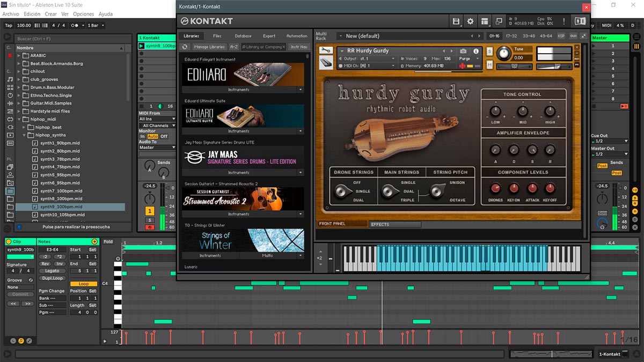Open instrument edit mode wrench icon

pos(325,50)
